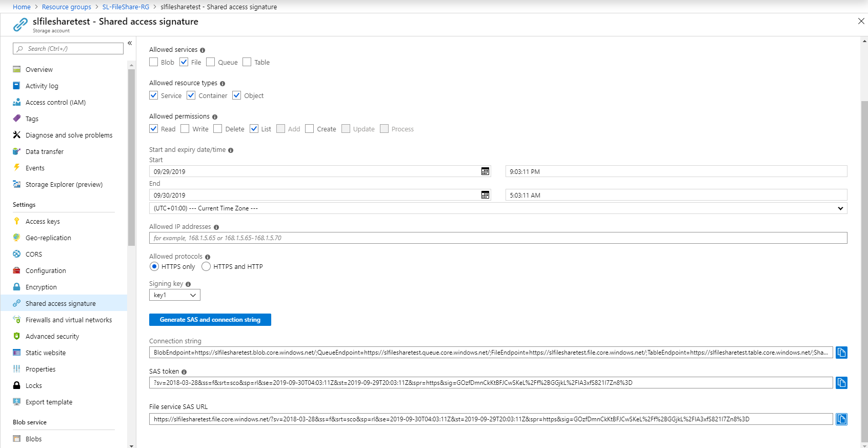Show info tooltip for Allowed IP addresses

coord(216,227)
